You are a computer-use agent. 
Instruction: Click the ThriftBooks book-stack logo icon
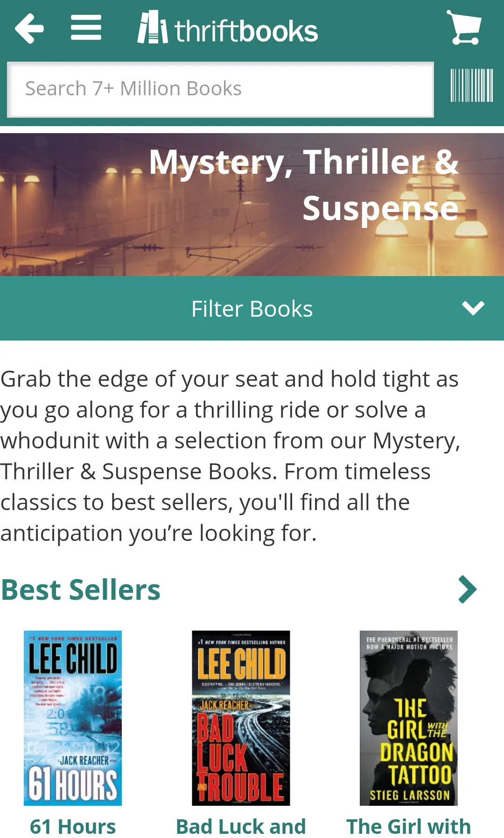click(152, 28)
